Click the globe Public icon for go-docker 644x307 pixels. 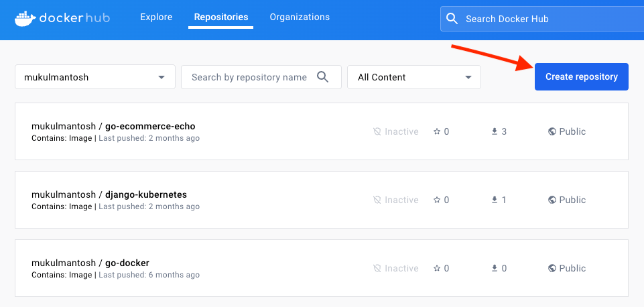552,269
